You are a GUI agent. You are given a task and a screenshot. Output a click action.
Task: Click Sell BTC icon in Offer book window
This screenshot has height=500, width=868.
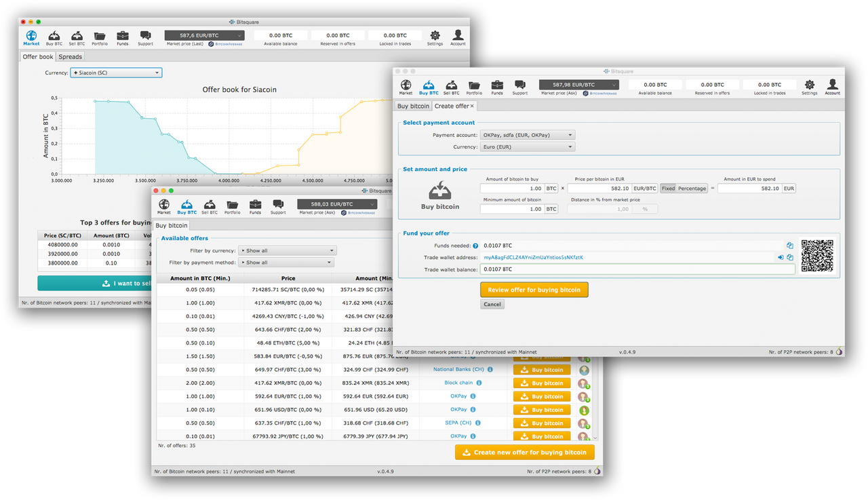(77, 37)
